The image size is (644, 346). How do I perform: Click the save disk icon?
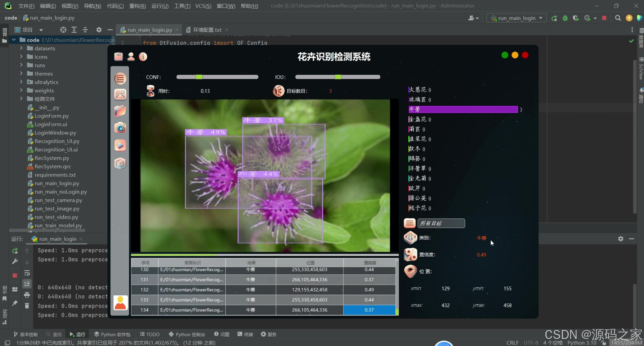pyautogui.click(x=118, y=57)
